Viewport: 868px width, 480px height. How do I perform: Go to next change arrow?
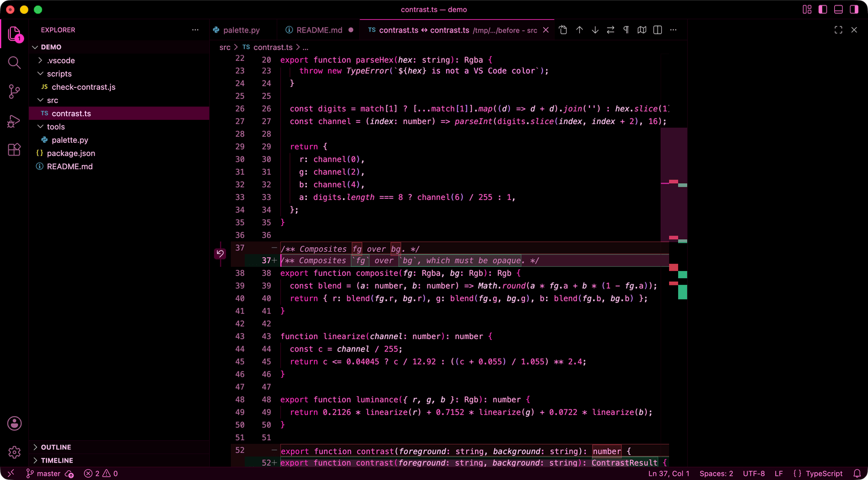[595, 30]
